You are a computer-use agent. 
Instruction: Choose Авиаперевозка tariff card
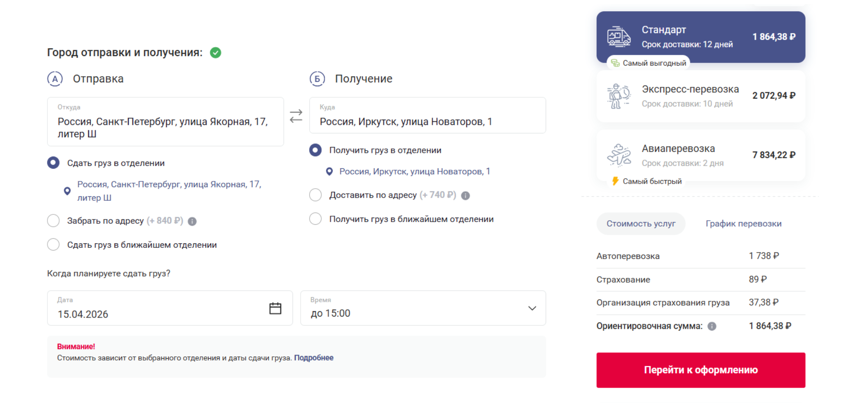click(x=701, y=155)
